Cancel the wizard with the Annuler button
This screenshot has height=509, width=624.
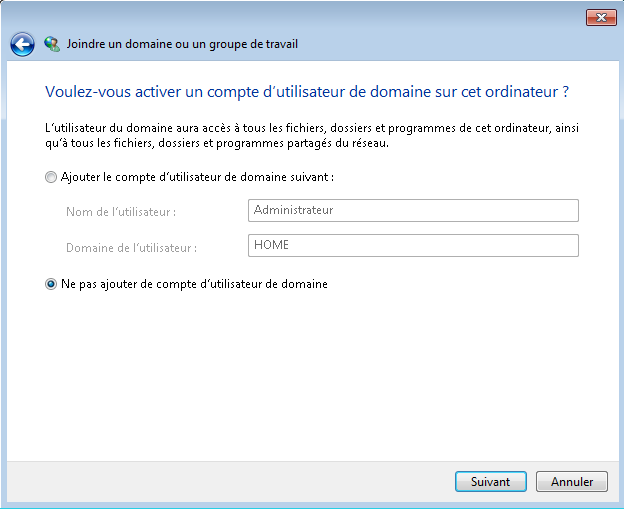click(x=572, y=482)
